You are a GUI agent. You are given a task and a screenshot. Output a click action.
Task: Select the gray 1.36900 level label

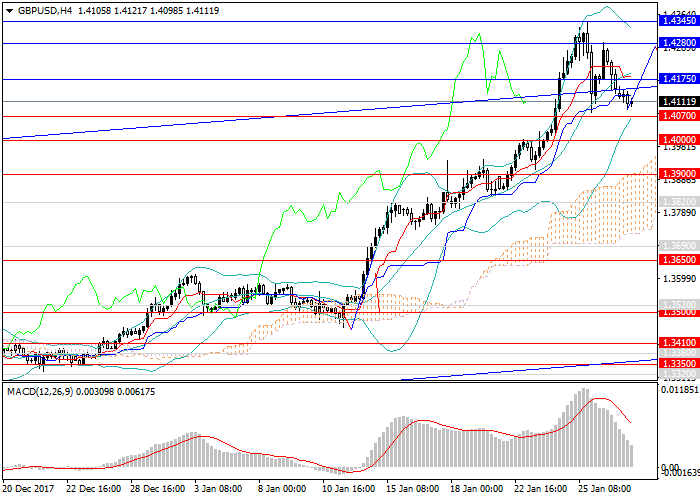pos(677,245)
